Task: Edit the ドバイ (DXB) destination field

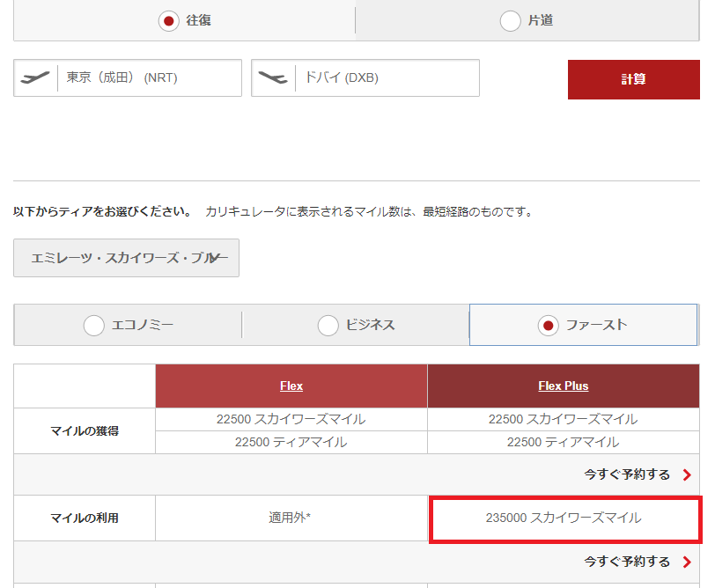Action: pyautogui.click(x=365, y=77)
